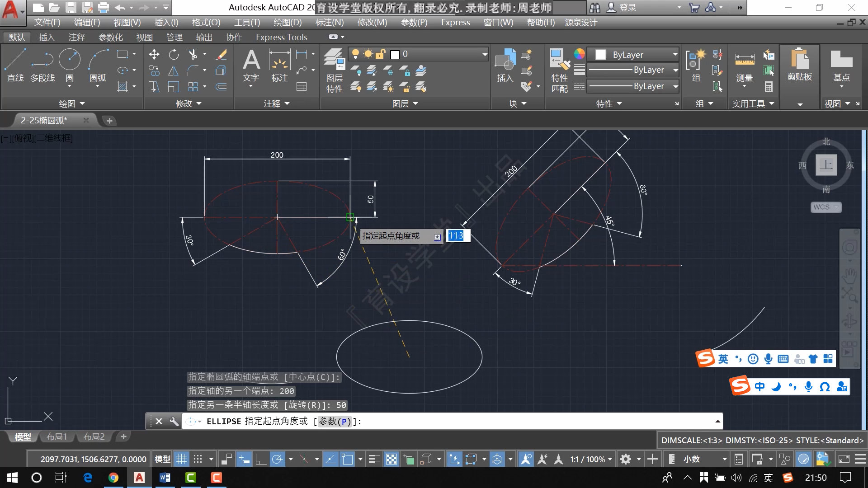Toggle polar tracking in status bar
Image resolution: width=868 pixels, height=488 pixels.
click(277, 460)
